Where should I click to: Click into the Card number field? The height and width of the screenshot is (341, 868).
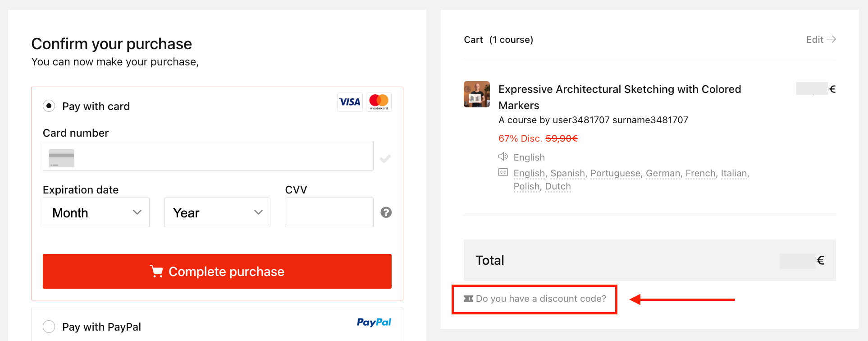pos(221,156)
